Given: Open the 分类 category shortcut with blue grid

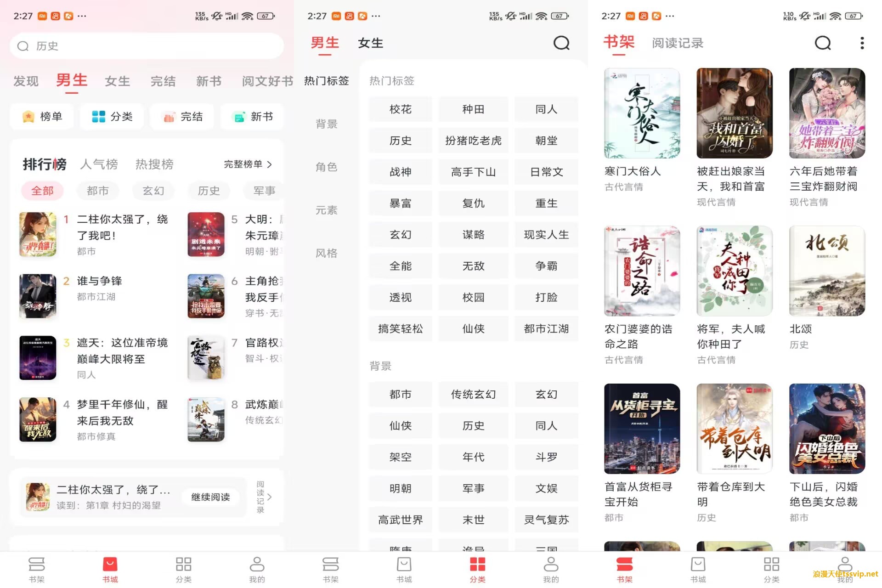Looking at the screenshot, I should pyautogui.click(x=112, y=117).
